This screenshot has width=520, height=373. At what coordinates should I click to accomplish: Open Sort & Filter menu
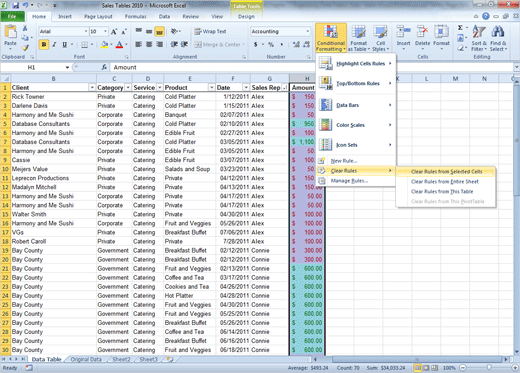pos(479,38)
